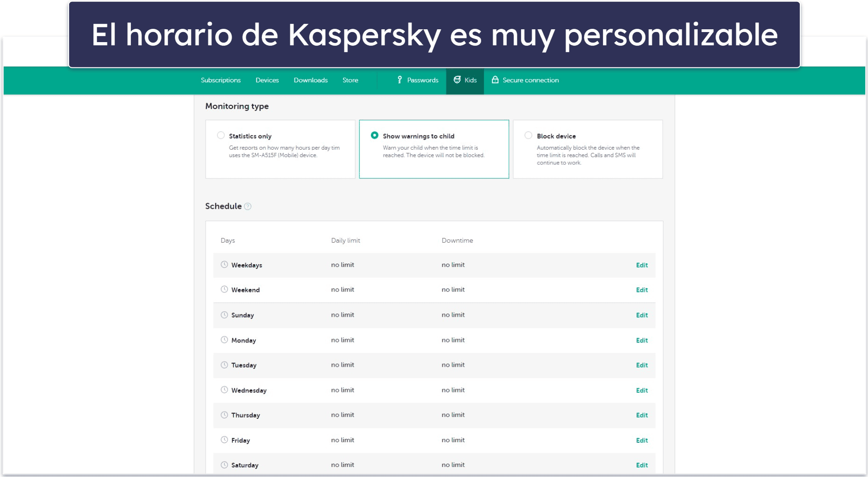868x477 pixels.
Task: Go to the Devices tab
Action: tap(267, 80)
